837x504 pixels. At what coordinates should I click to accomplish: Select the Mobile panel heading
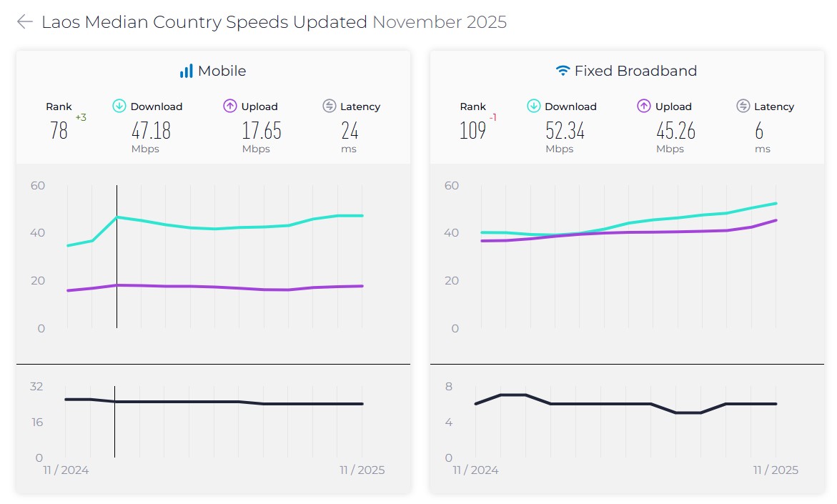(x=222, y=71)
